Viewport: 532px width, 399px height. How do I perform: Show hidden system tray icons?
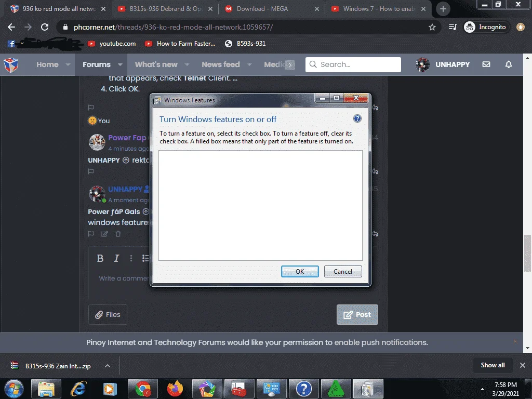click(482, 389)
